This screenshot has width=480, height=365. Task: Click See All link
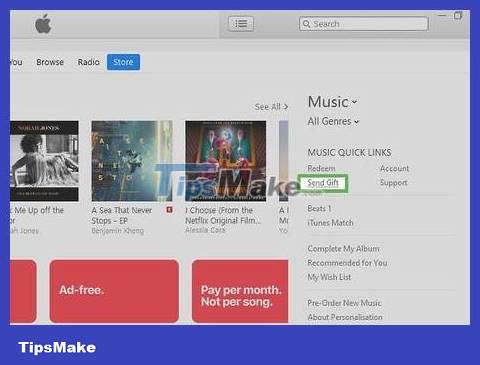[271, 107]
